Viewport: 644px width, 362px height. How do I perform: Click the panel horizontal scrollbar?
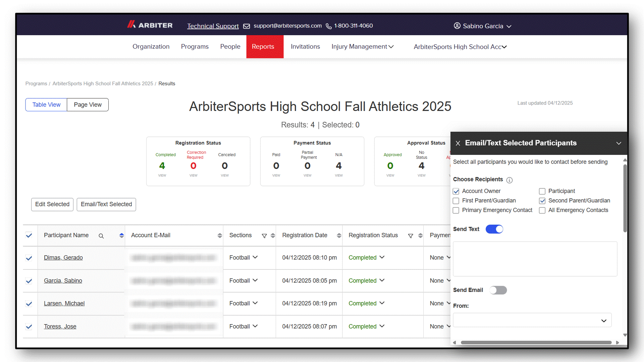[536, 343]
